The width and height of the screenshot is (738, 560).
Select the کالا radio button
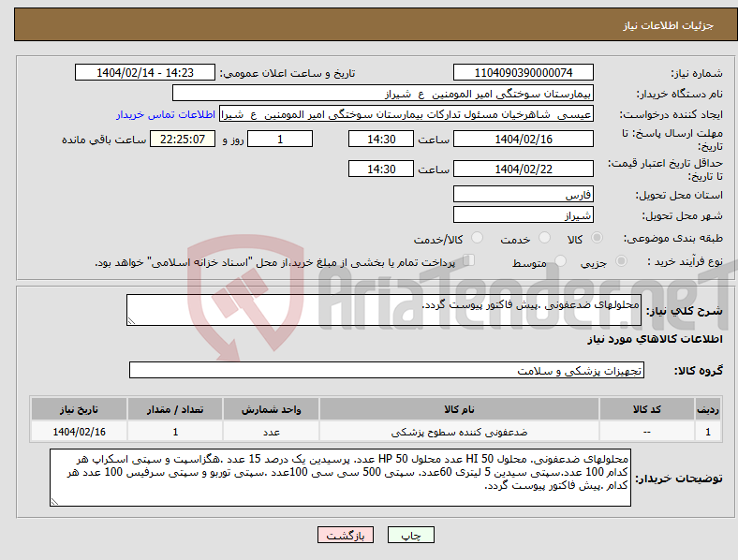click(x=597, y=238)
